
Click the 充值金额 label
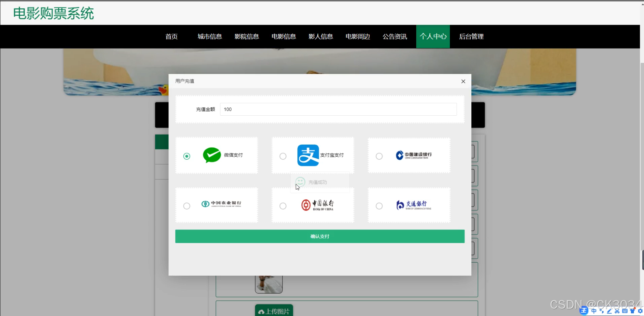205,109
